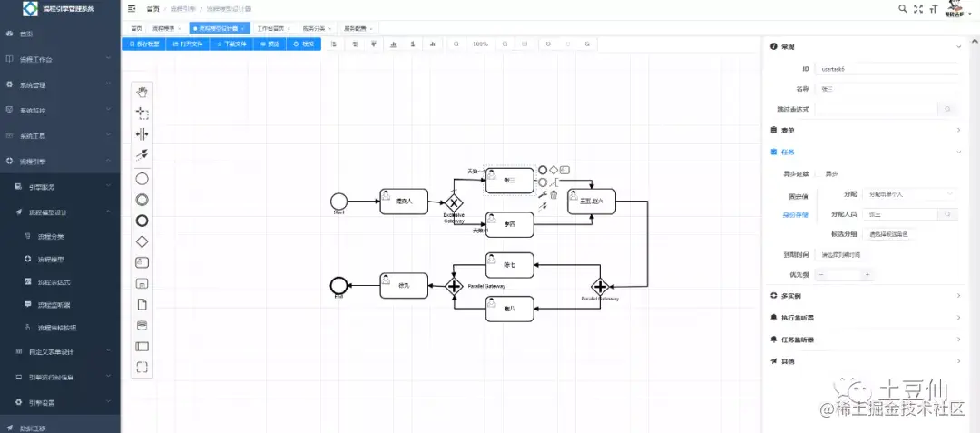Viewport: 980px width, 433px height.
Task: Pick the pool/participant shape in palette
Action: [x=142, y=346]
